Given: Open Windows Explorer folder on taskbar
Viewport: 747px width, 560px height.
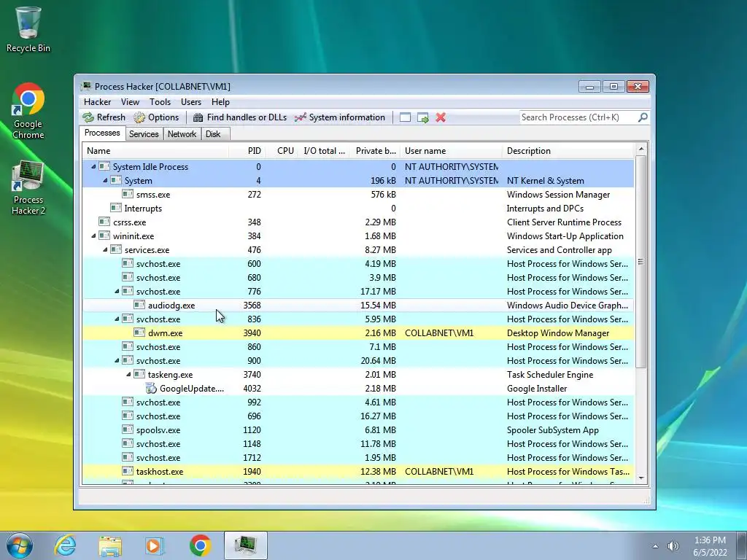Looking at the screenshot, I should tap(110, 545).
